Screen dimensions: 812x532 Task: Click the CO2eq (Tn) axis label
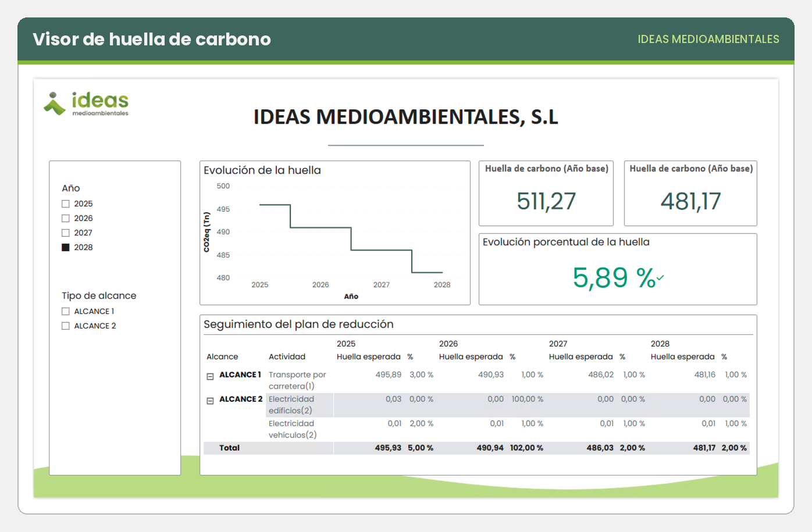pyautogui.click(x=206, y=232)
